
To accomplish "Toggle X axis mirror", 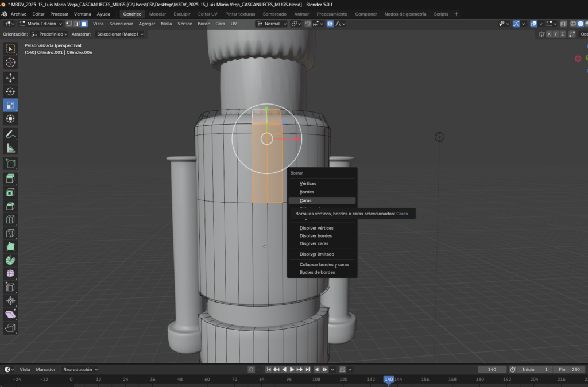I will click(548, 34).
